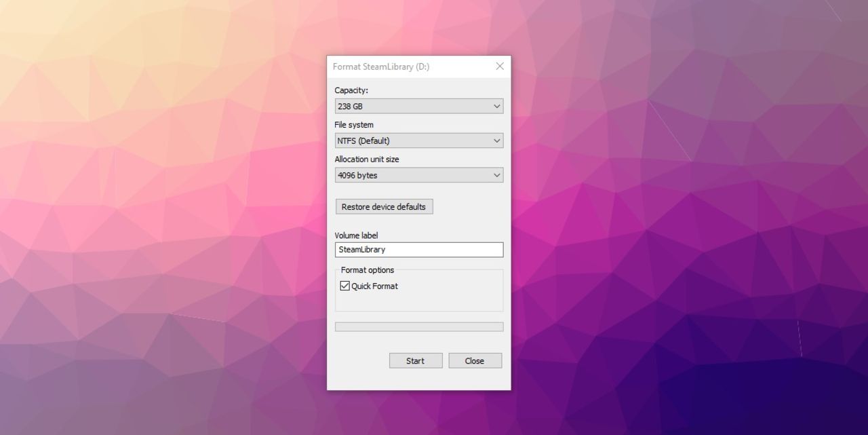Click the chevron arrow on the Allocation unit size box
The image size is (868, 435).
(x=496, y=175)
